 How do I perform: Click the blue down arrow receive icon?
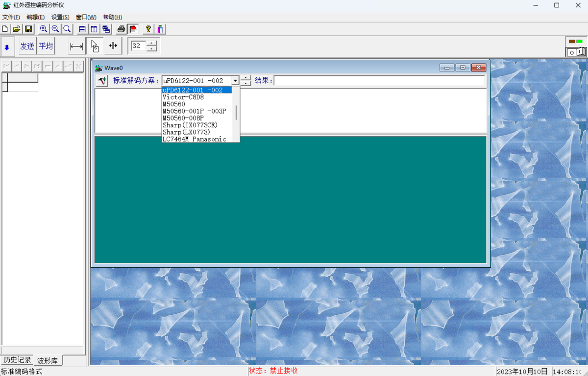click(7, 47)
